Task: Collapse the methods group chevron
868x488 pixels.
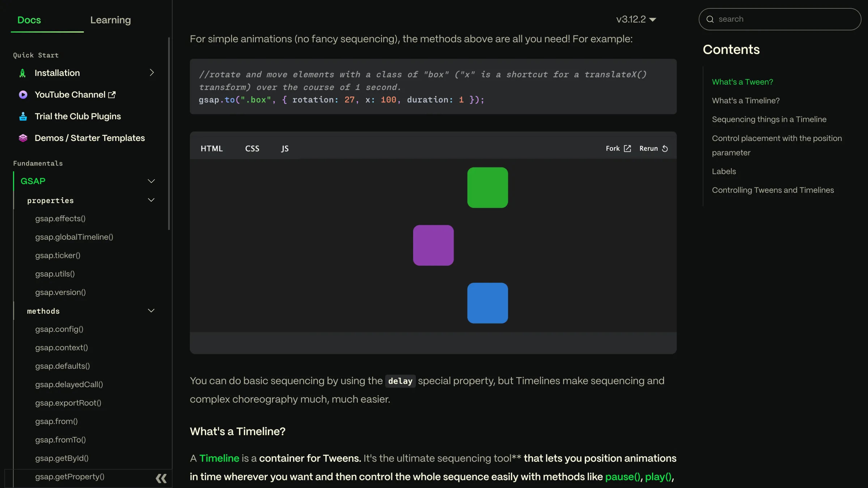Action: [x=151, y=311]
